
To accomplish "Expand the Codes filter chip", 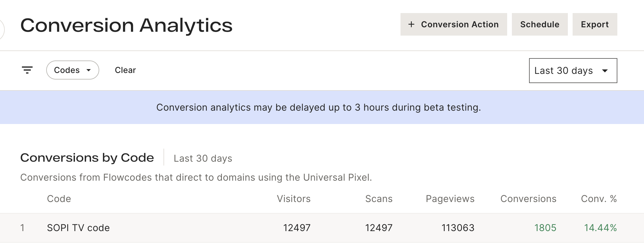I will [73, 70].
